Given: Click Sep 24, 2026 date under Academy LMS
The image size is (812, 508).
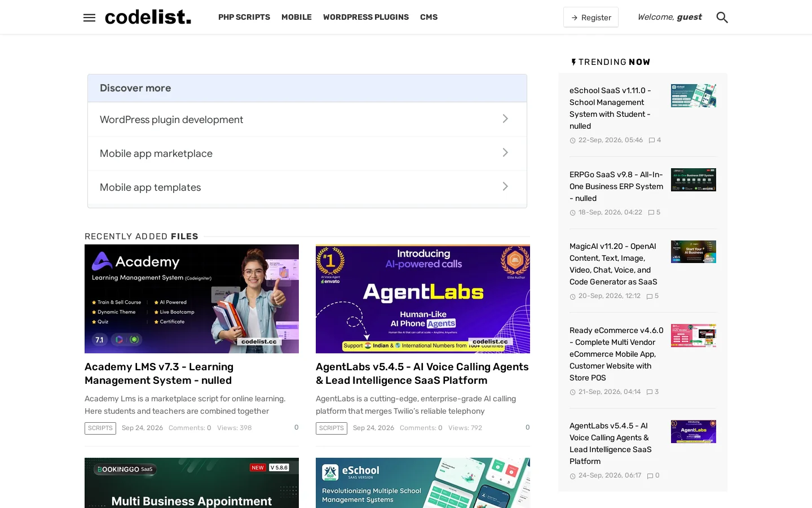Looking at the screenshot, I should point(142,428).
